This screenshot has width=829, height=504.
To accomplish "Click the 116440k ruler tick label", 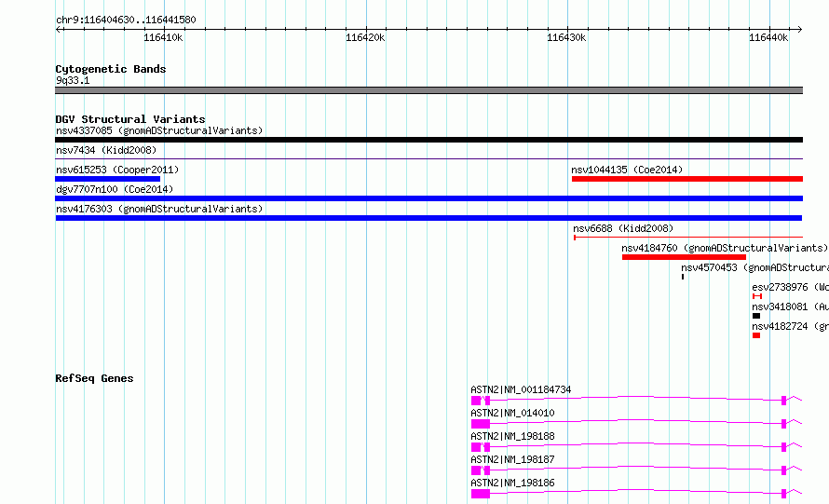I will [768, 37].
